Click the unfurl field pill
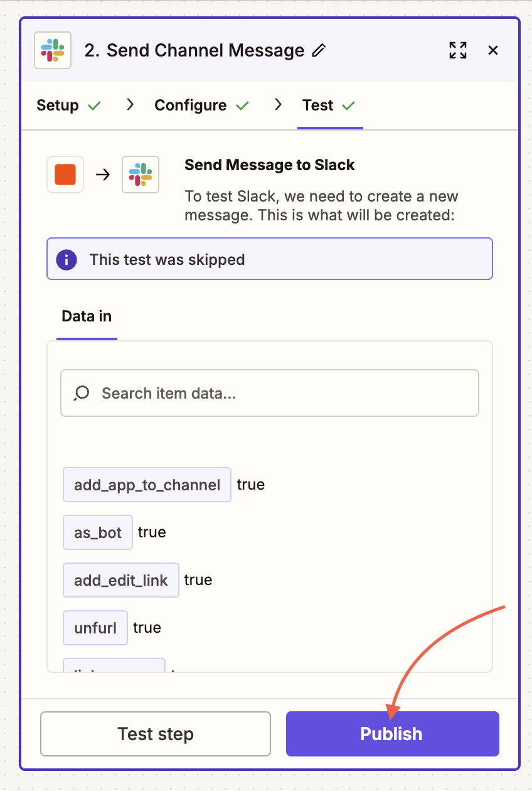Screen dimensions: 532x791 pos(95,628)
